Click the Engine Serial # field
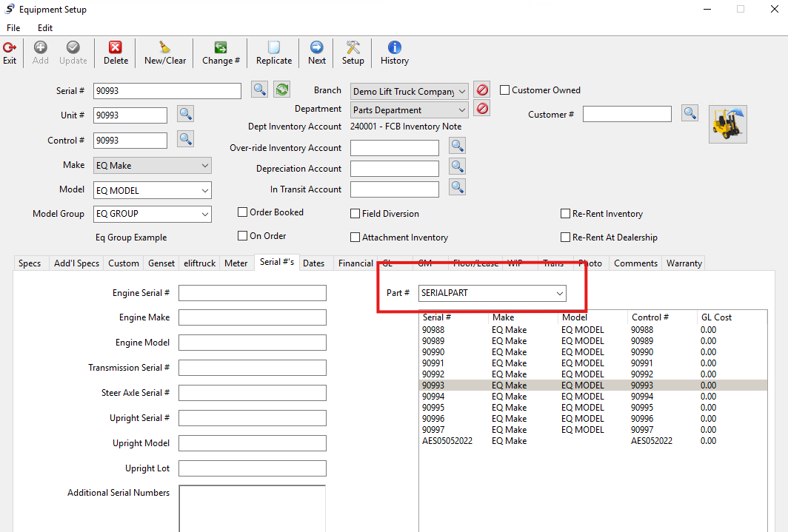Viewport: 788px width, 532px height. [253, 293]
